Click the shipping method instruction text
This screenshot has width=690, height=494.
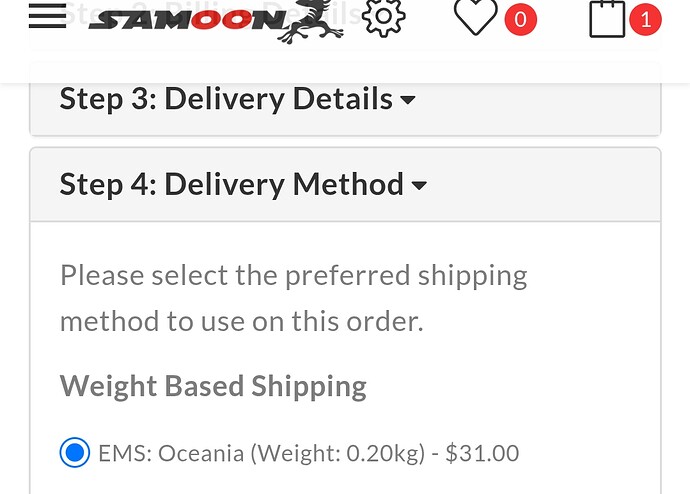(294, 298)
